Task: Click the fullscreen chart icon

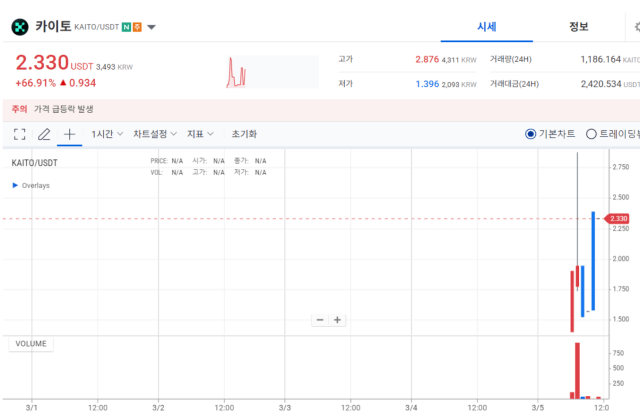Action: [20, 133]
